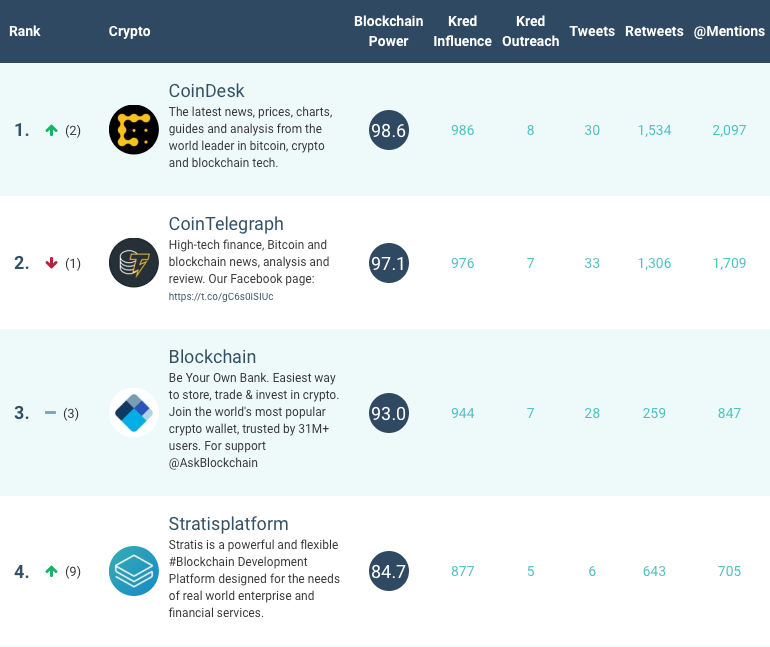770x647 pixels.
Task: Open the CoinDesk title link
Action: coord(206,91)
